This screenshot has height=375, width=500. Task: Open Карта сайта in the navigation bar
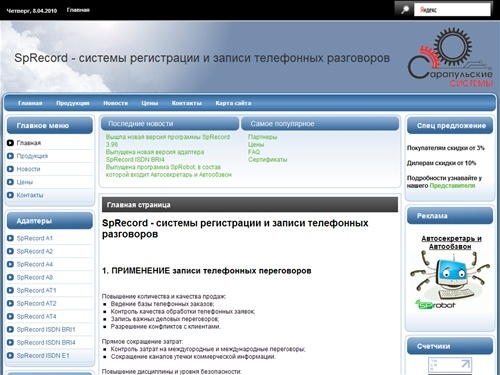[x=233, y=103]
